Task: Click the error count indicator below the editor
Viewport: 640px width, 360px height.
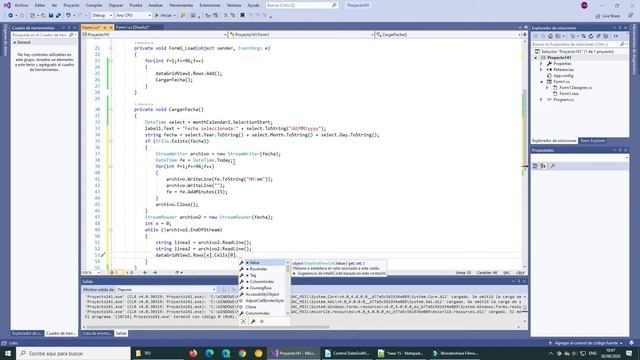Action: [114, 273]
